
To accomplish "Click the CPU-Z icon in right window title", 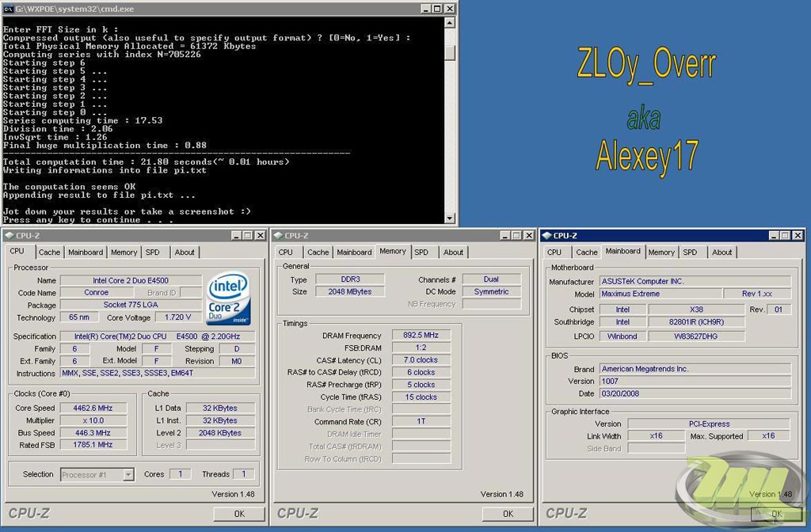I will pos(546,235).
